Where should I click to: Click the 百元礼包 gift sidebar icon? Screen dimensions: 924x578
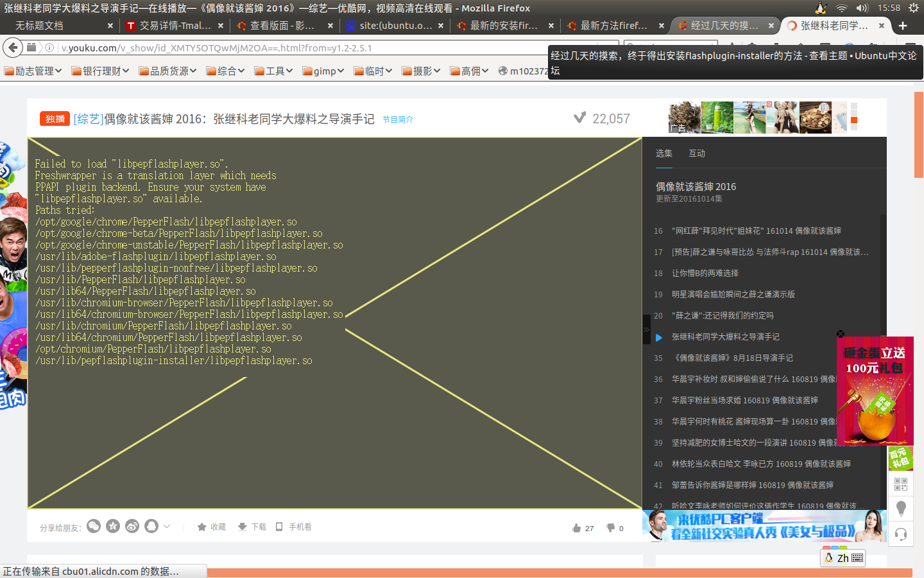(901, 459)
